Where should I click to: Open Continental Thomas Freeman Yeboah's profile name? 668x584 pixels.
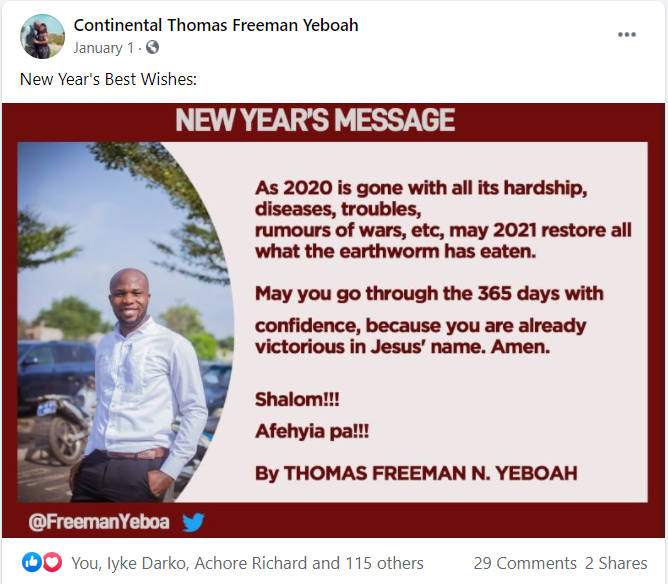coord(216,25)
